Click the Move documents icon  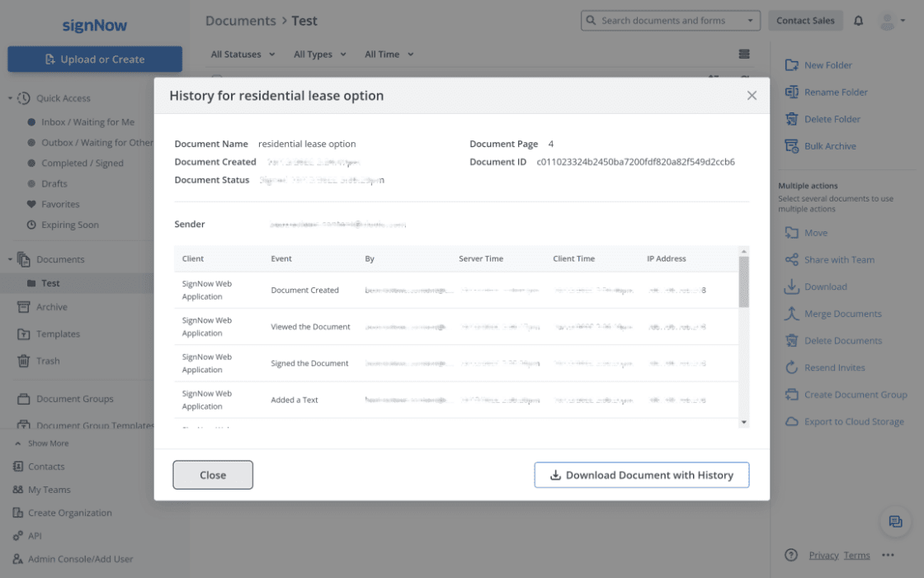[793, 232]
